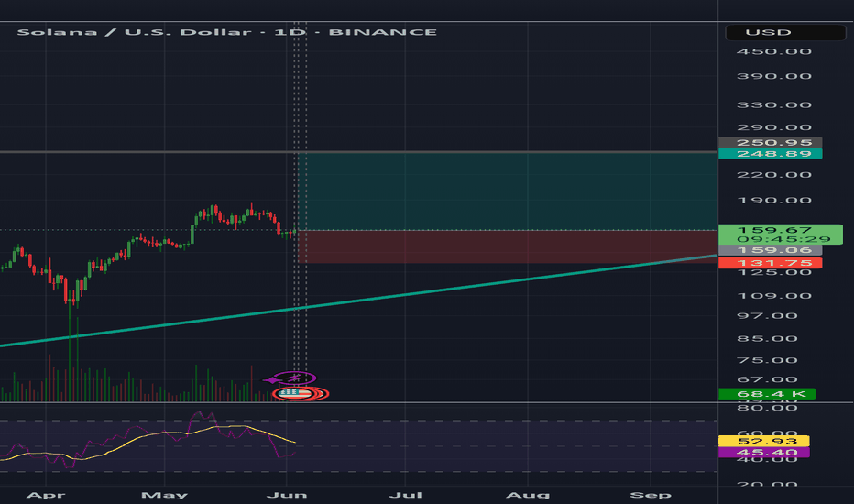
Task: Select the long position green profit zone
Action: pyautogui.click(x=508, y=192)
